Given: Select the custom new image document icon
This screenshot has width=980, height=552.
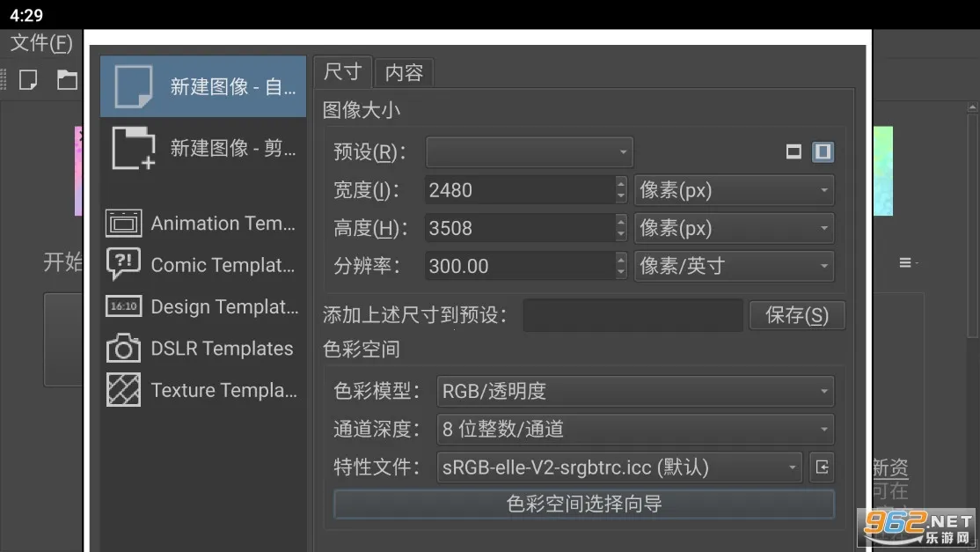Looking at the screenshot, I should (x=133, y=86).
